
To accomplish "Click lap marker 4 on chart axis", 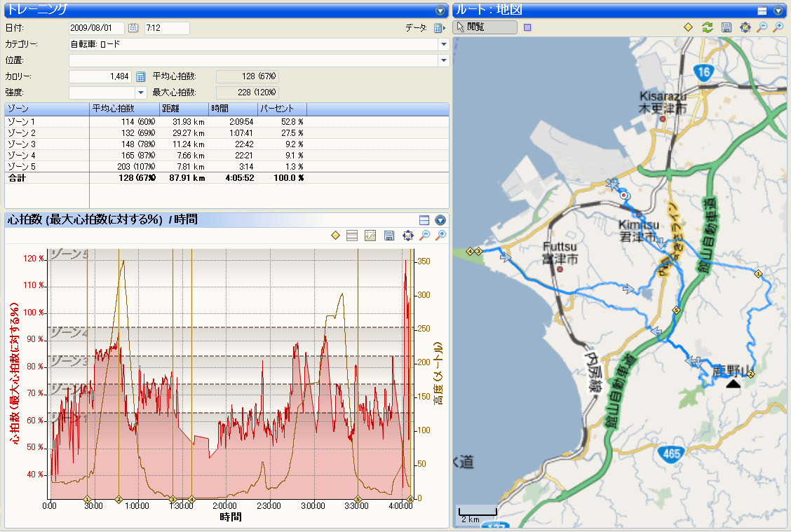I will [x=191, y=499].
